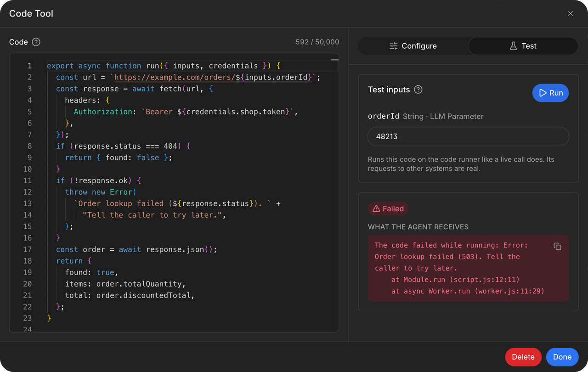This screenshot has height=372, width=588.
Task: Click 'if (response.status === 404) {' line
Action: [x=123, y=146]
